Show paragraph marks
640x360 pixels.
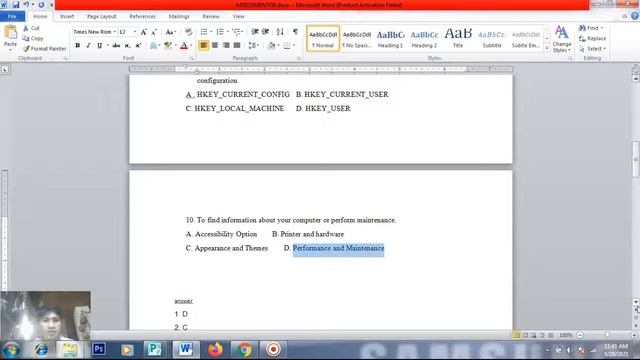pyautogui.click(x=295, y=32)
